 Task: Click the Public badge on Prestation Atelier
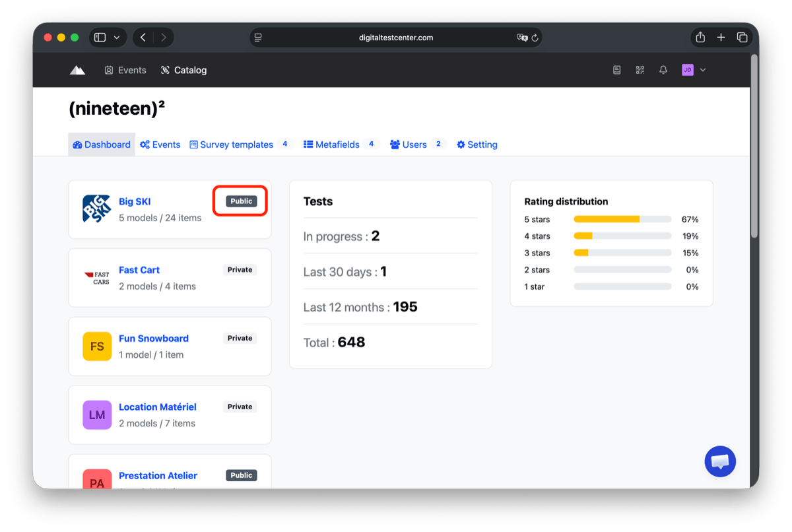(x=242, y=475)
